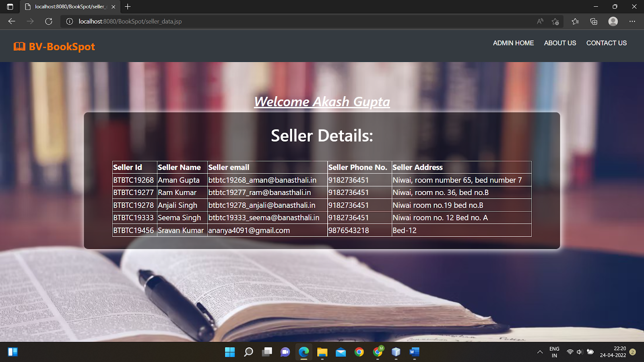Open tab actions menu icon
Viewport: 644px width, 362px height.
coord(10,7)
